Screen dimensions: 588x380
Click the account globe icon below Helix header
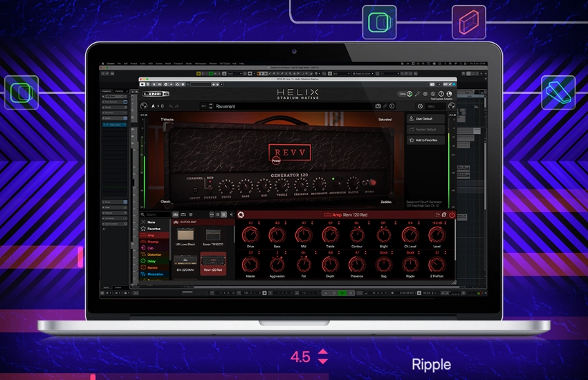(449, 93)
